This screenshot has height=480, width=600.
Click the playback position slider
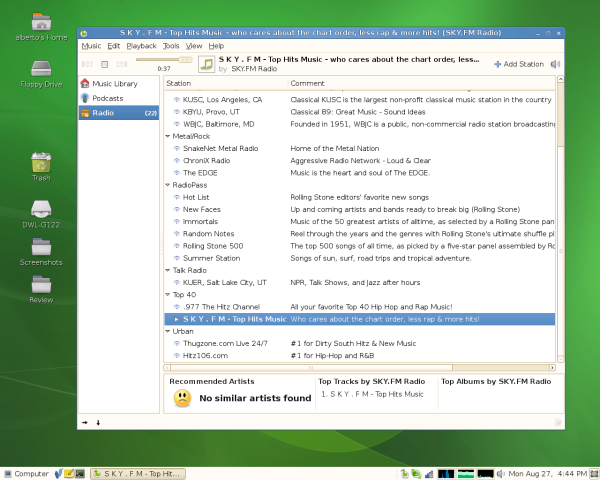pyautogui.click(x=164, y=59)
